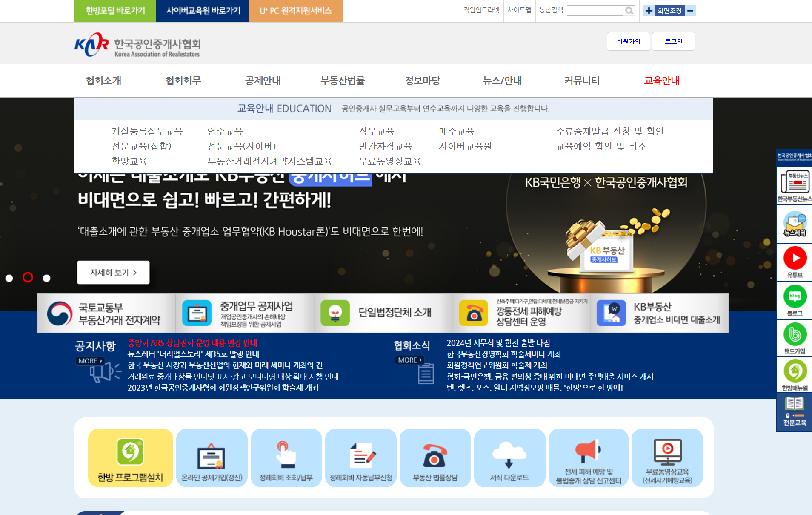This screenshot has width=812, height=515.
Task: Open the 블로그 sidebar icon
Action: click(794, 300)
